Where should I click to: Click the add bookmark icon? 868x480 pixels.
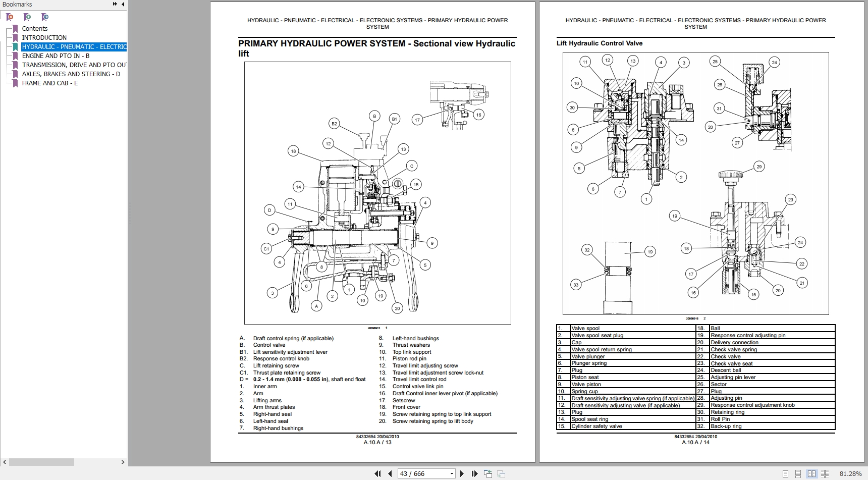coord(27,17)
